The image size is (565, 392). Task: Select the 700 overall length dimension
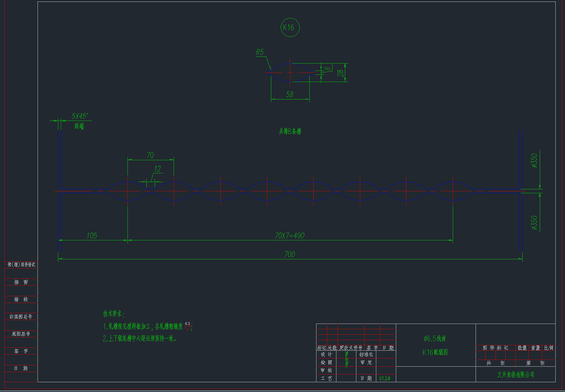[x=289, y=255]
